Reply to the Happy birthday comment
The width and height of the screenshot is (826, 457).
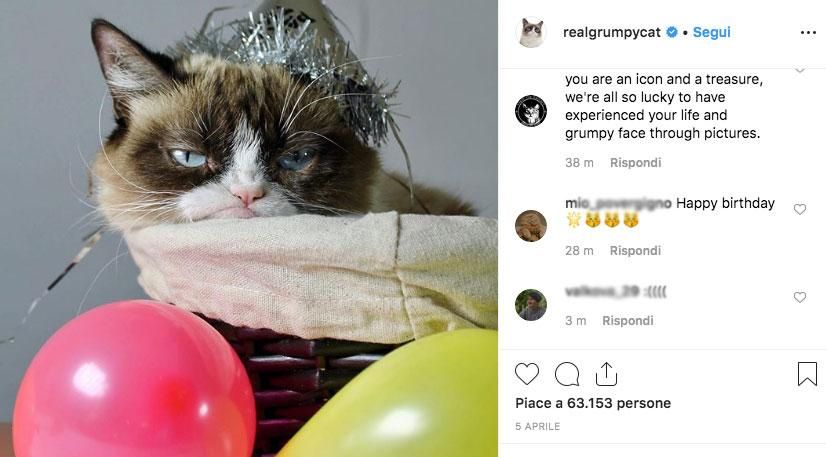click(635, 250)
